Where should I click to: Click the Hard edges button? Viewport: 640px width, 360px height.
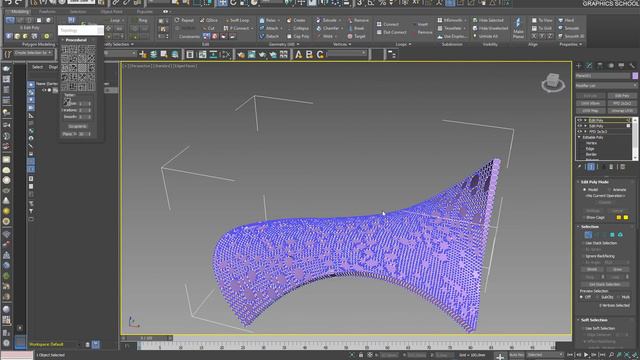click(567, 20)
